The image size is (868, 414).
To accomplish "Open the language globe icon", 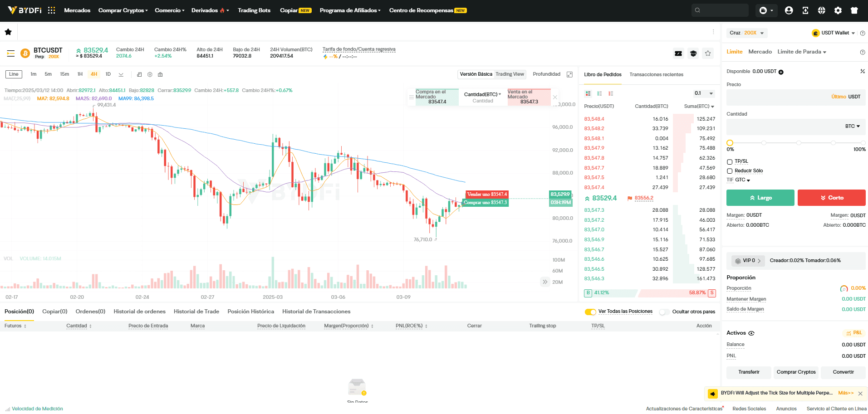I will [822, 10].
